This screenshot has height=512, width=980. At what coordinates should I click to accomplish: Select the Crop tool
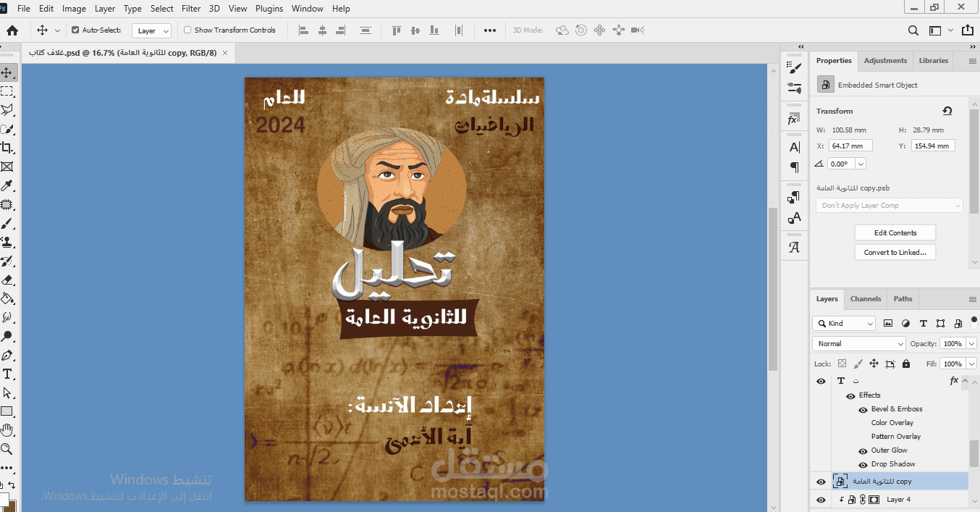pos(7,148)
